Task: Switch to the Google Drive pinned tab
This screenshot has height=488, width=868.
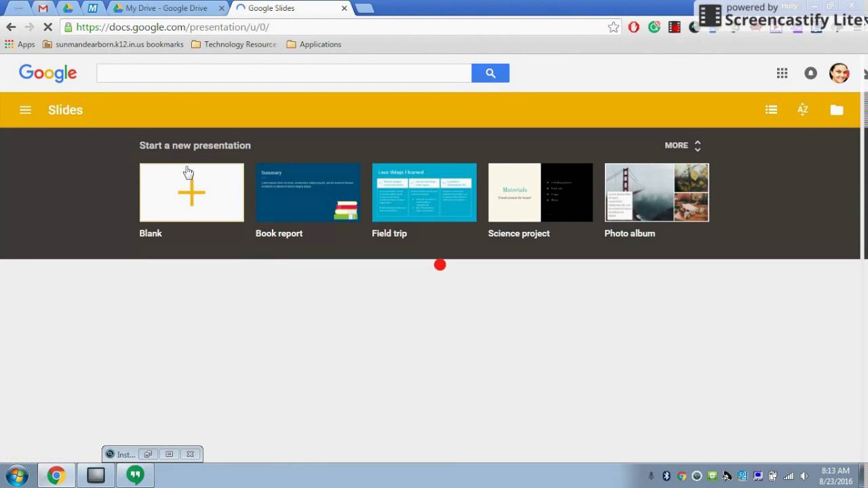Action: click(68, 8)
